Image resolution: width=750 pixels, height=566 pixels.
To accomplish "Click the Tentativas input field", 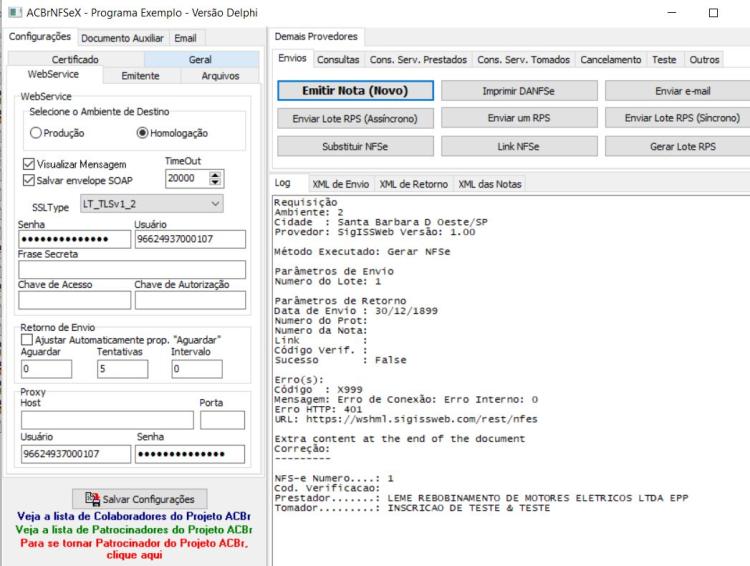I will pos(122,369).
